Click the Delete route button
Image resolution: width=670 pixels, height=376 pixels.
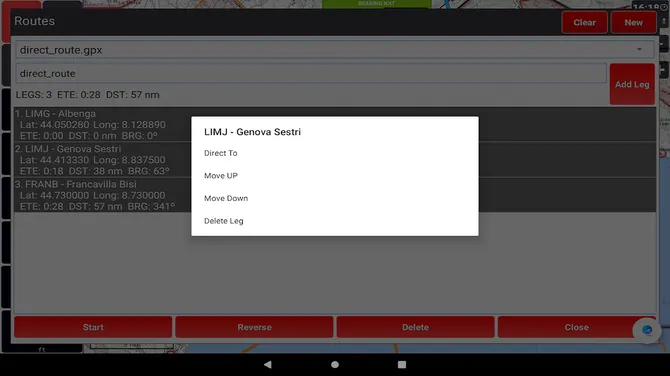(415, 327)
